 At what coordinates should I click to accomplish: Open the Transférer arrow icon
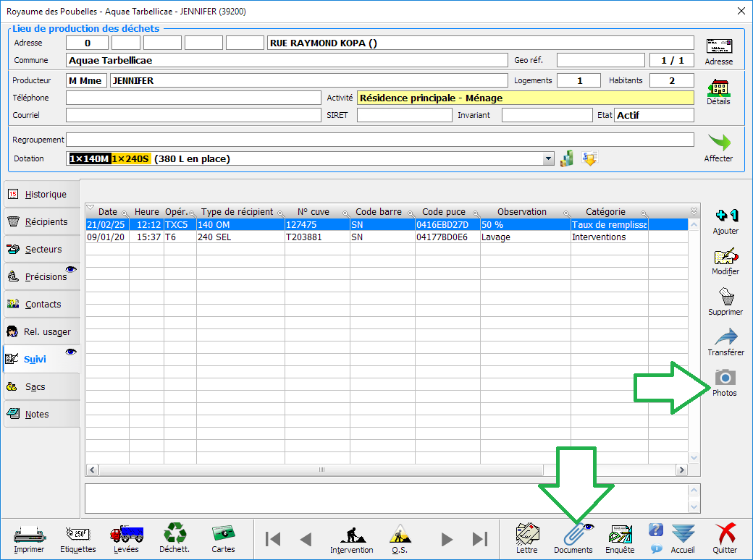tap(725, 338)
